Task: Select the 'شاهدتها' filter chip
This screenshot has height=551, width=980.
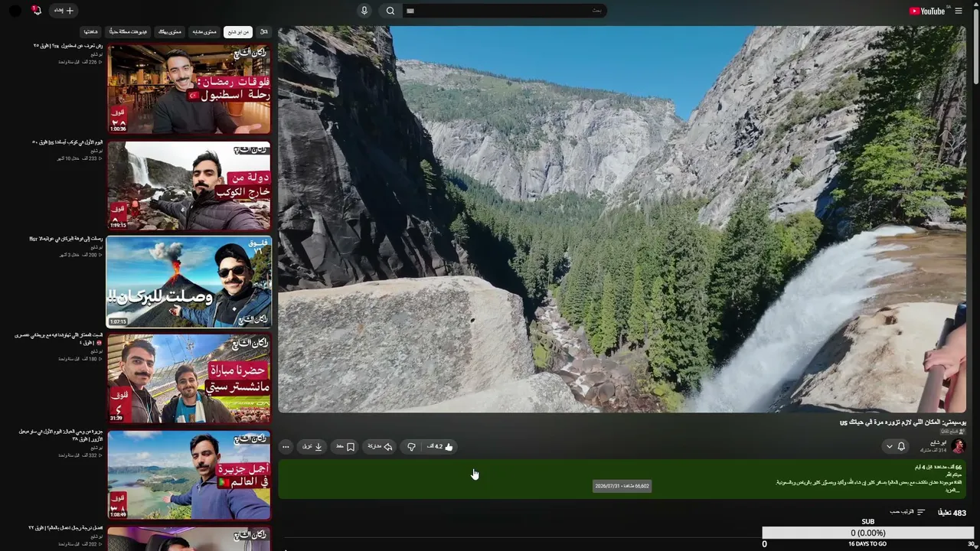Action: pos(91,32)
